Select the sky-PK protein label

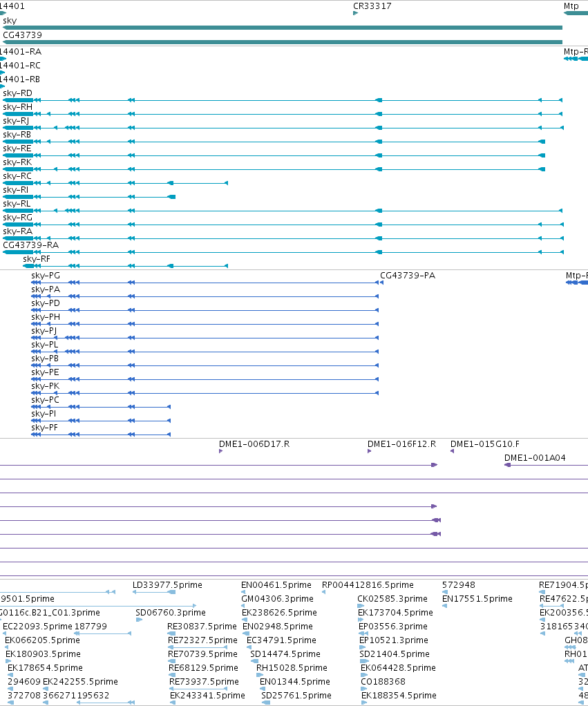[x=45, y=386]
